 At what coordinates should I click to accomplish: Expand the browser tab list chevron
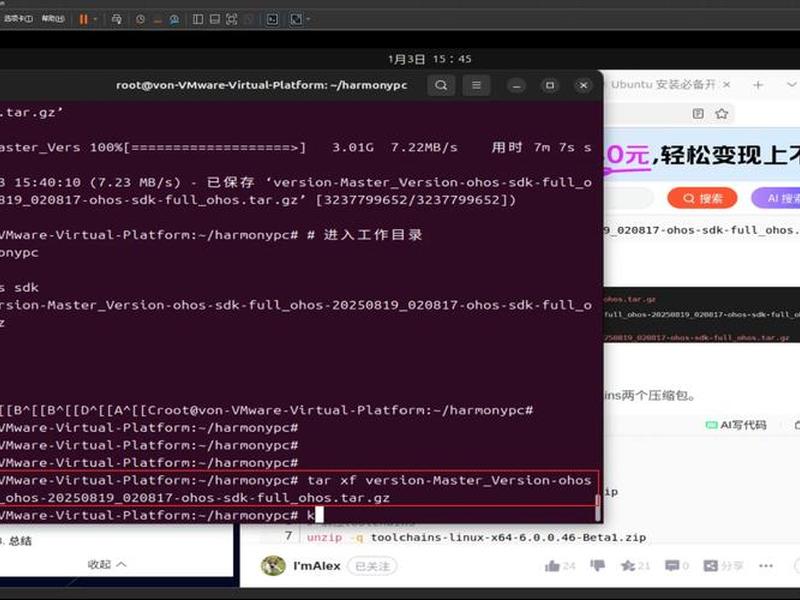[791, 85]
